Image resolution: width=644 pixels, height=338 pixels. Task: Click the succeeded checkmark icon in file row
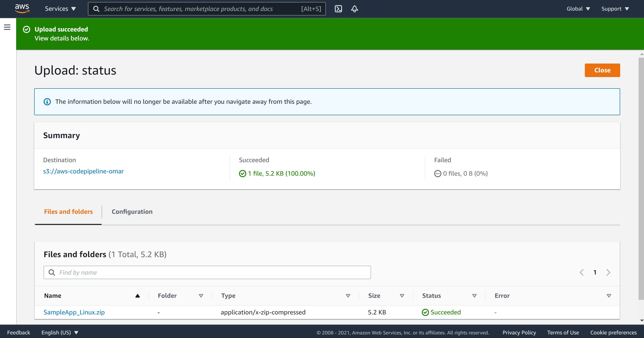(x=425, y=312)
